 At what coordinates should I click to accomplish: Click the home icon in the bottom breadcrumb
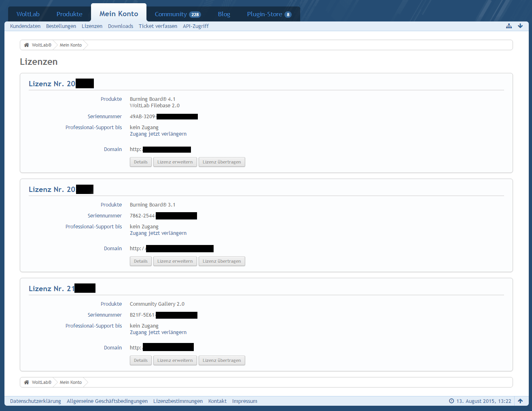[x=27, y=382]
